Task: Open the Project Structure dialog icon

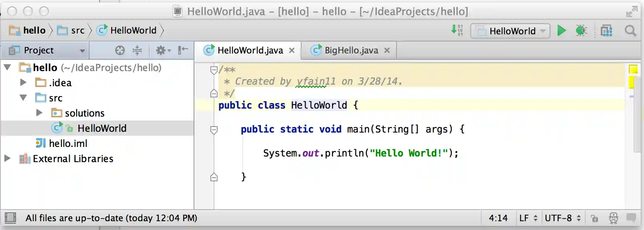Action: click(x=606, y=31)
